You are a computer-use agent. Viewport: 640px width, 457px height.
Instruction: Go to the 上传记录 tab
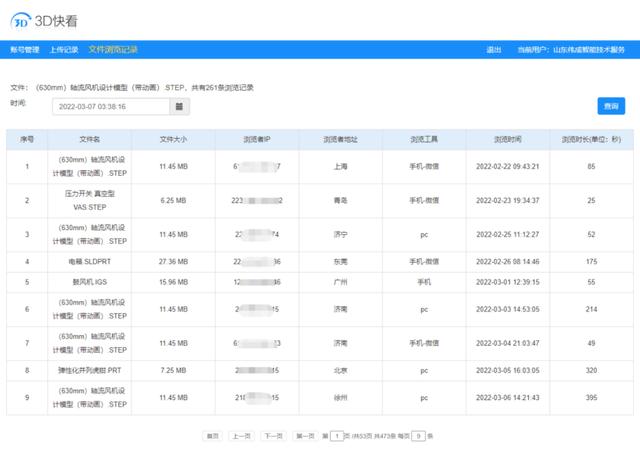64,50
